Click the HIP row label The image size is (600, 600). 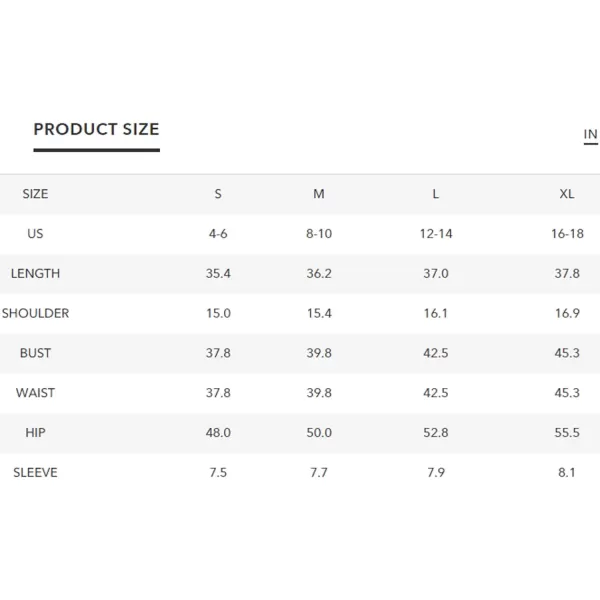point(35,433)
